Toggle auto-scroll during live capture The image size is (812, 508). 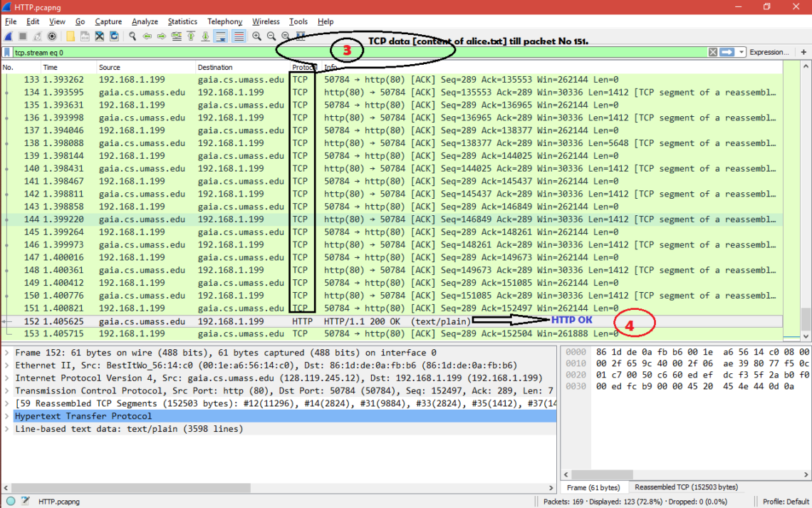pos(221,36)
